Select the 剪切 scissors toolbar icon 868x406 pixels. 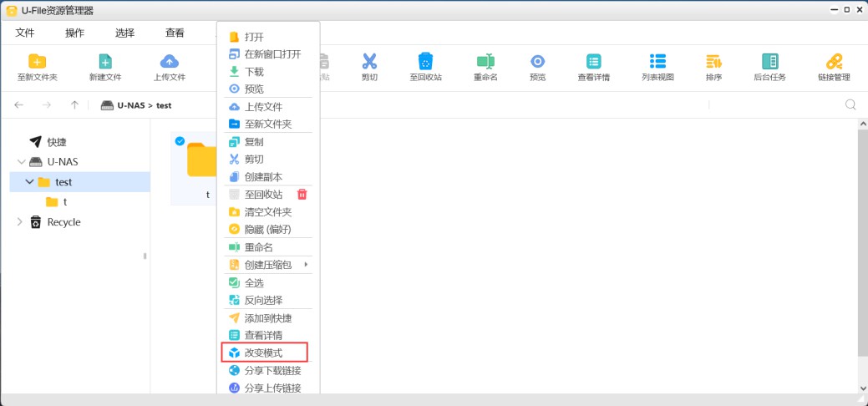369,62
